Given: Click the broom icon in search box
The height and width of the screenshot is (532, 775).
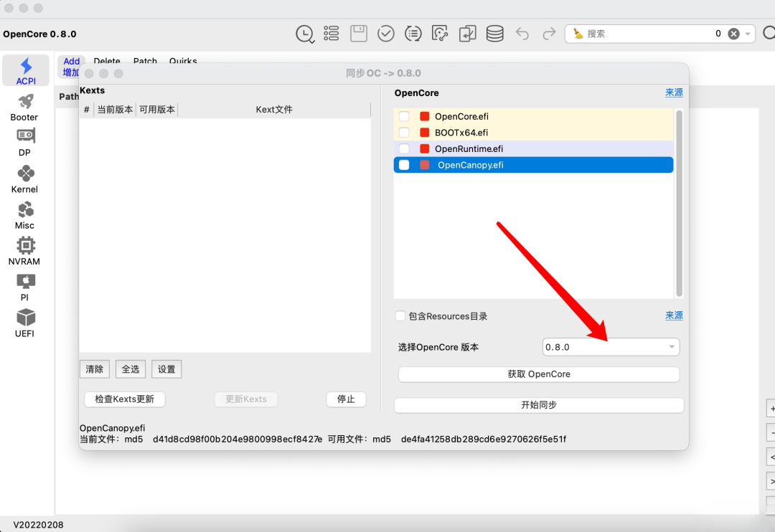Looking at the screenshot, I should click(578, 34).
